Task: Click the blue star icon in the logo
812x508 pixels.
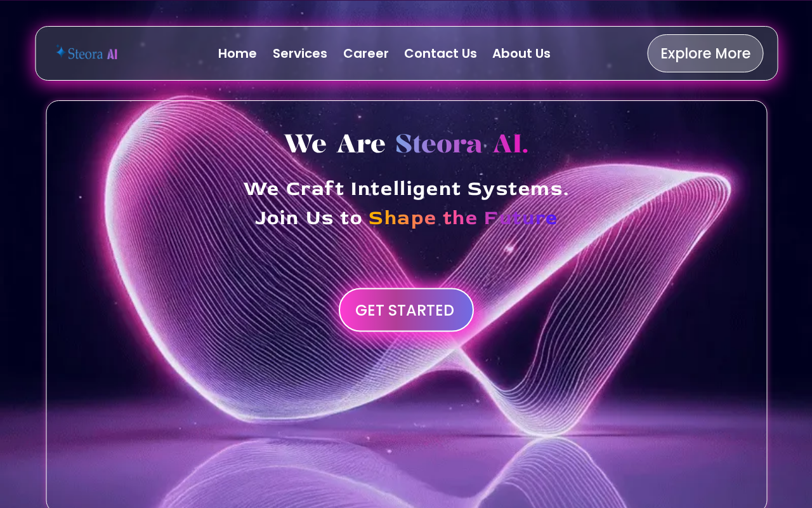Action: pos(61,52)
